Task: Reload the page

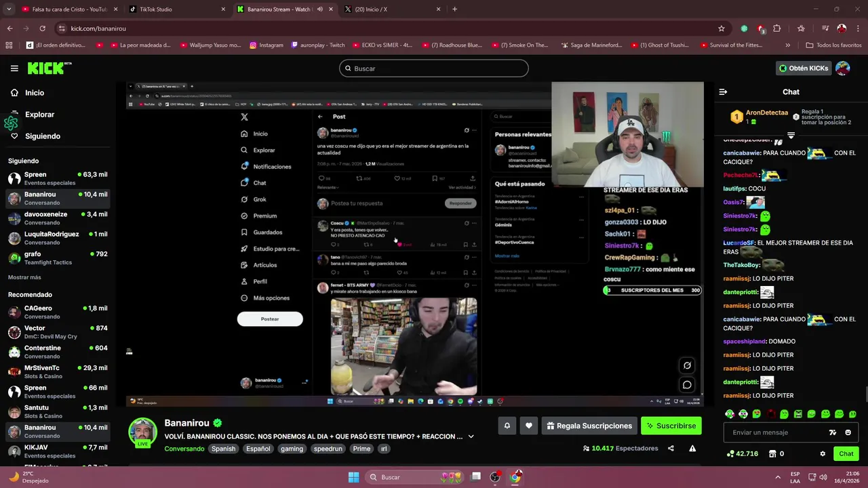Action: click(x=42, y=28)
